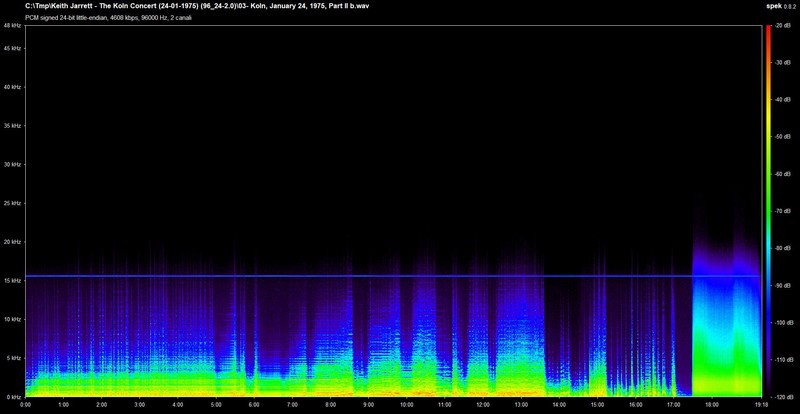Click the -90 dB scale label
Image resolution: width=800 pixels, height=414 pixels.
pyautogui.click(x=781, y=285)
